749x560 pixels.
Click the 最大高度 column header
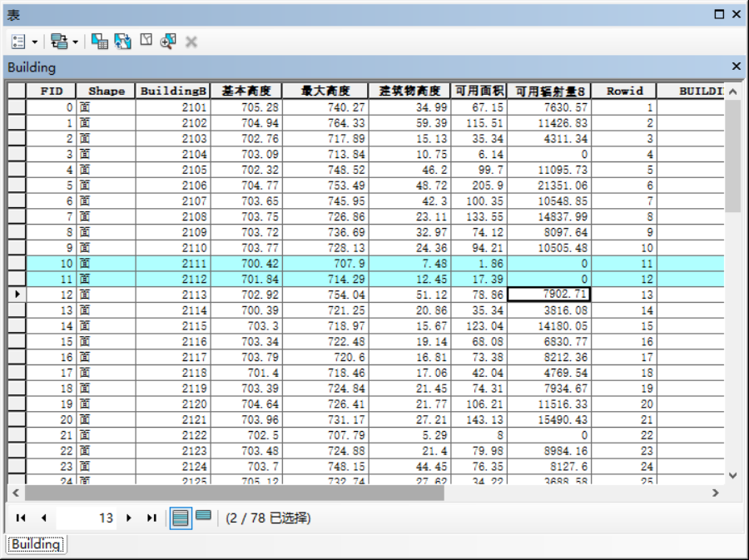(325, 91)
